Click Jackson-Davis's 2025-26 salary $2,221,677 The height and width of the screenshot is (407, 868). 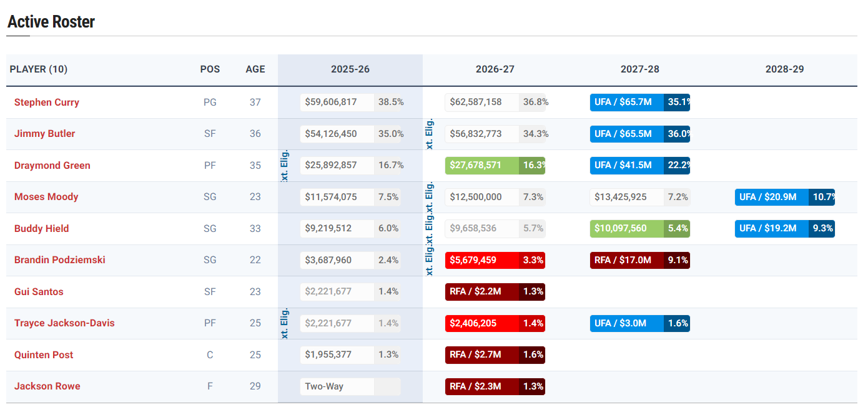tap(337, 323)
